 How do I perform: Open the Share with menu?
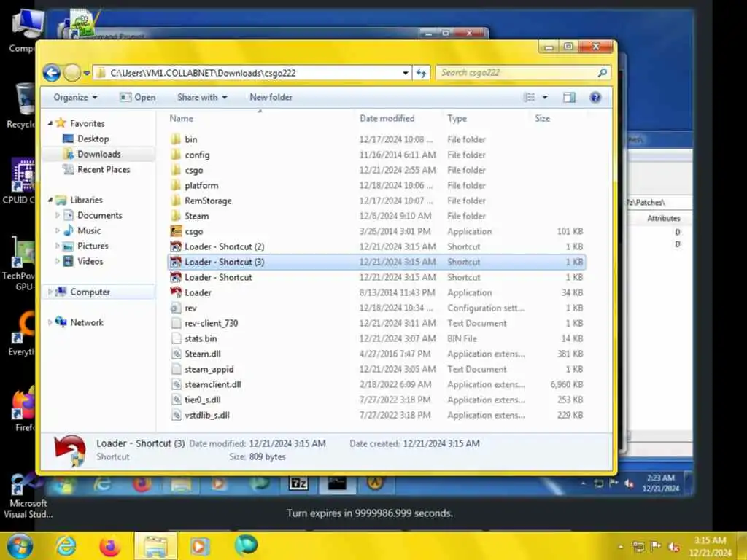[202, 97]
